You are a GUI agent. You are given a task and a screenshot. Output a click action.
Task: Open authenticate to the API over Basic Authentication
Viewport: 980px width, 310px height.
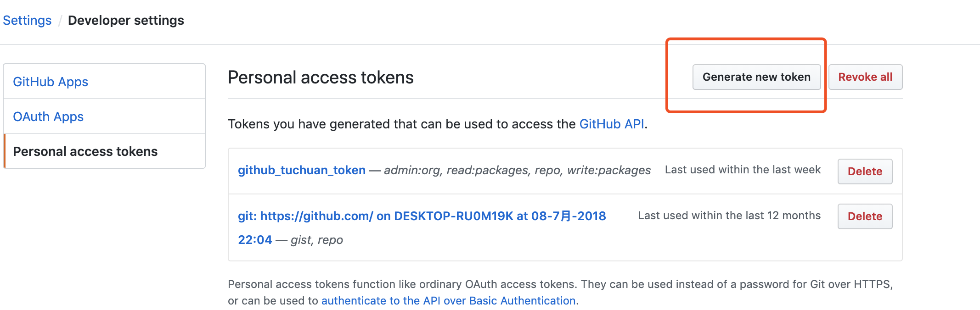448,301
